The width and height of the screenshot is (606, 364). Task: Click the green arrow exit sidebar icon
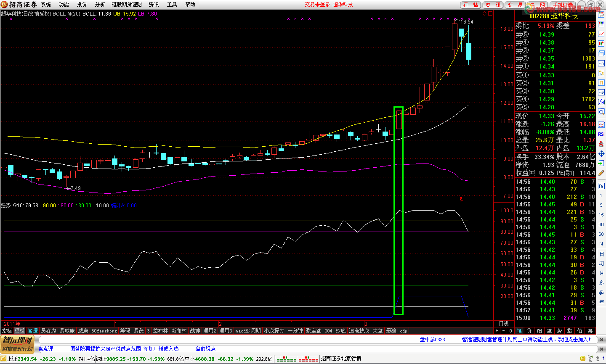(x=601, y=164)
